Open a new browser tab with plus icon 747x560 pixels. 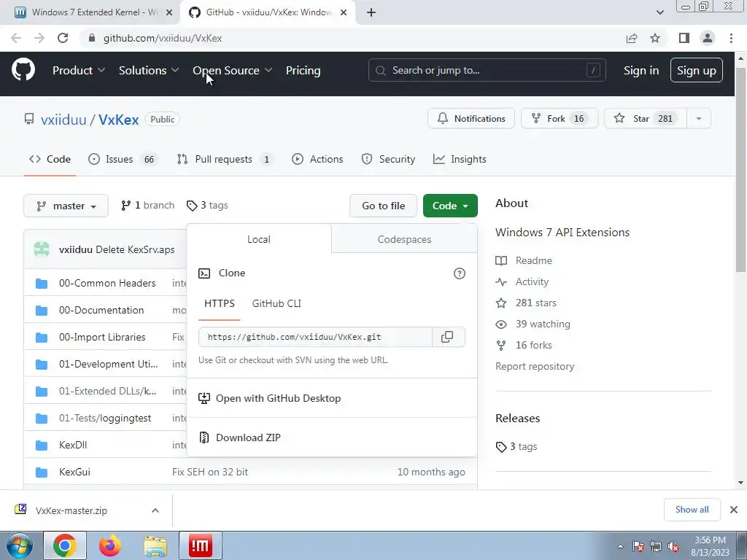(x=371, y=12)
